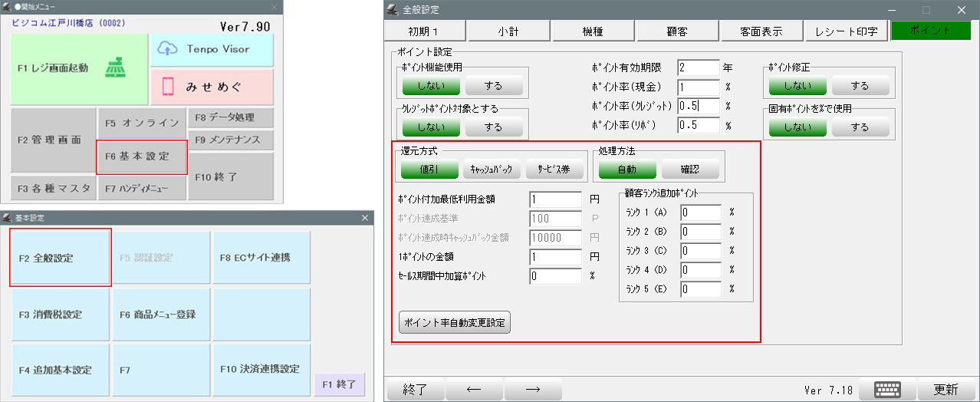
Task: Click the セール期間中加算ポイント field
Action: click(555, 276)
